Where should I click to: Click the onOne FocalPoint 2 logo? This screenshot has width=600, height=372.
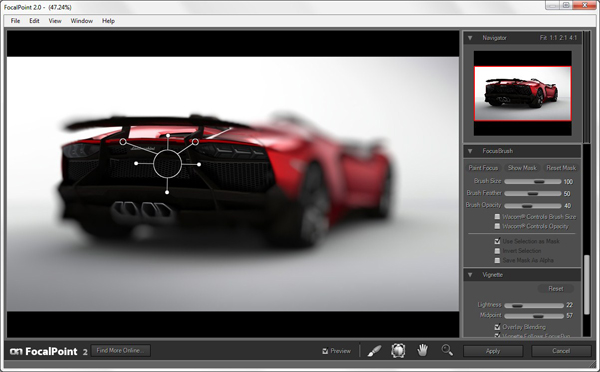[48, 351]
